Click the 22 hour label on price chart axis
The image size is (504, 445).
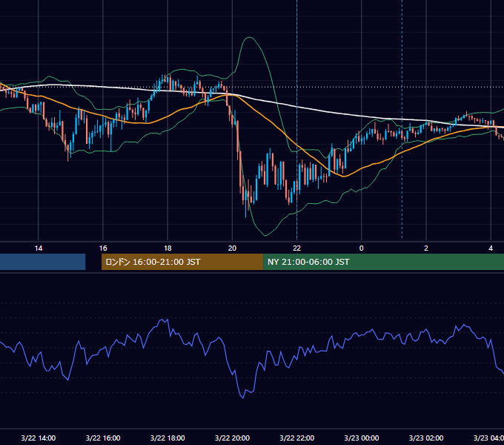coord(296,248)
